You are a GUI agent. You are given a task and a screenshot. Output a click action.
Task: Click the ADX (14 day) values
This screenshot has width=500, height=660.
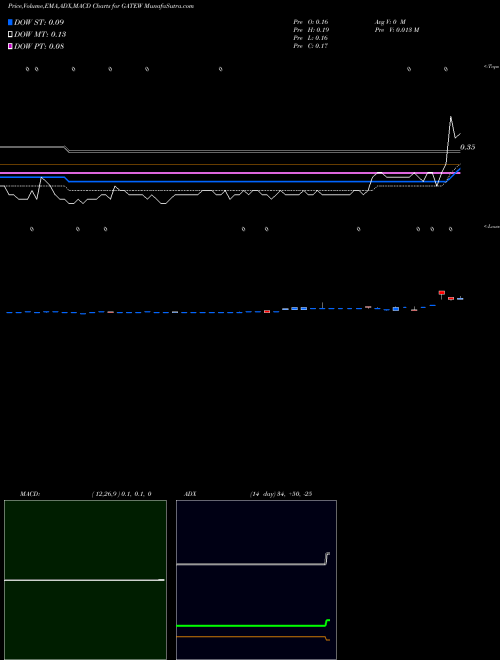tap(281, 494)
